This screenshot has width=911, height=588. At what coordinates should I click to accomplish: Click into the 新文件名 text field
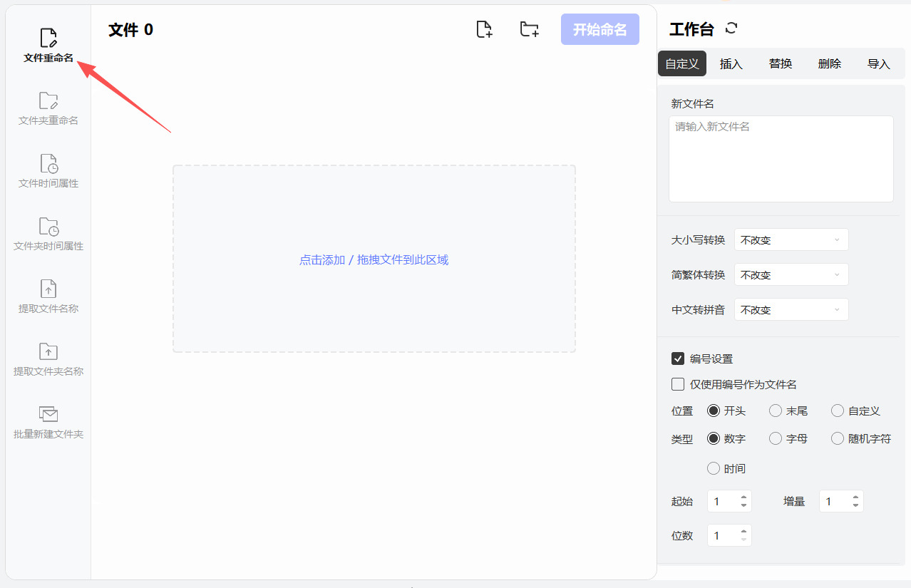[781, 158]
